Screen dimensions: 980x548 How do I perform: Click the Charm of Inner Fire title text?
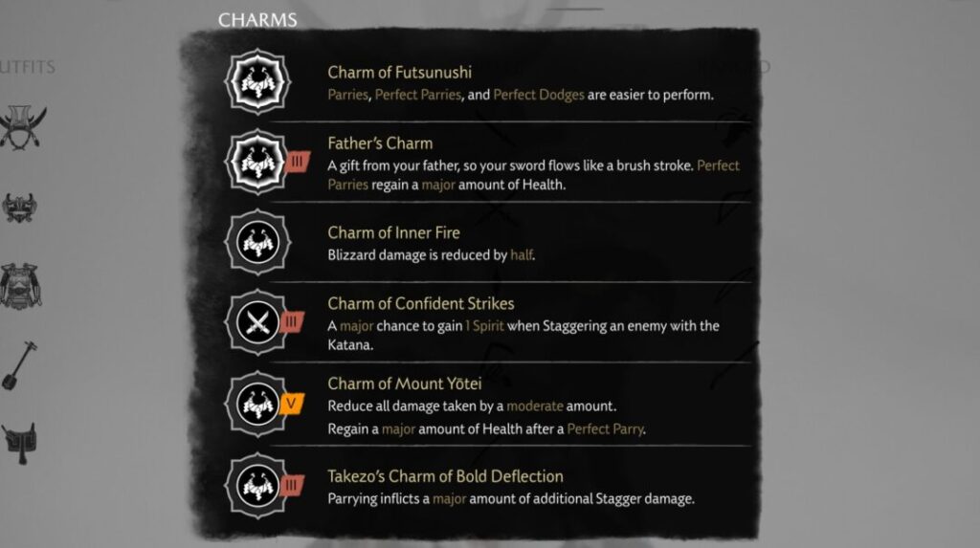(x=393, y=232)
